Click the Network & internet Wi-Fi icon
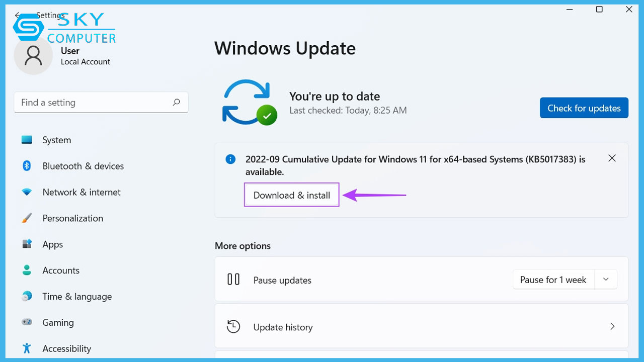The image size is (644, 362). click(27, 192)
